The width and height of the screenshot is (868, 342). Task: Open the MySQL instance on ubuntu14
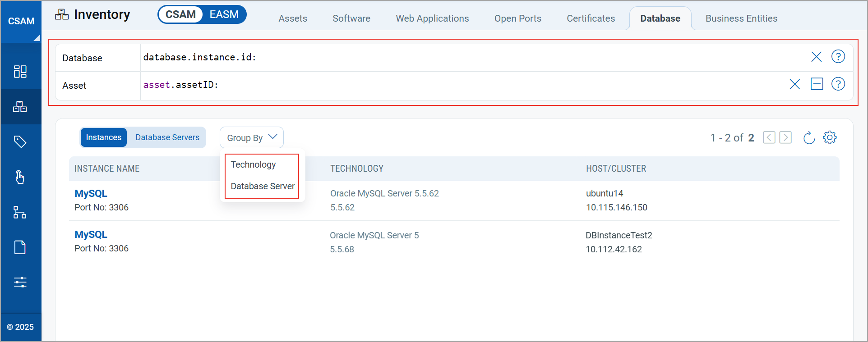click(91, 193)
